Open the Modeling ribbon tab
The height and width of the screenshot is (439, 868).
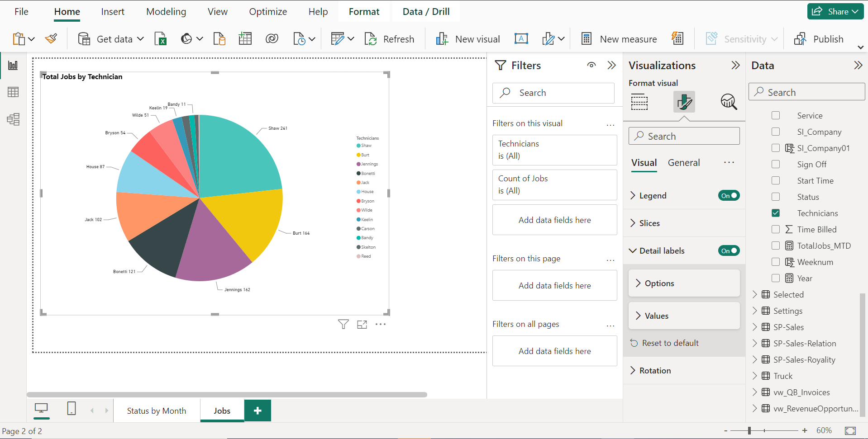[x=166, y=12]
